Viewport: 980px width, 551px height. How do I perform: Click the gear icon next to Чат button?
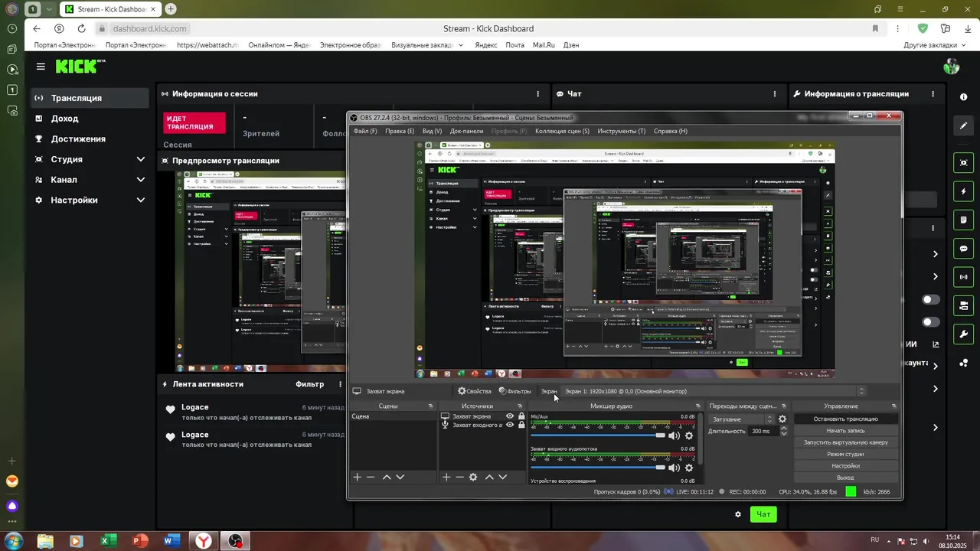[738, 514]
